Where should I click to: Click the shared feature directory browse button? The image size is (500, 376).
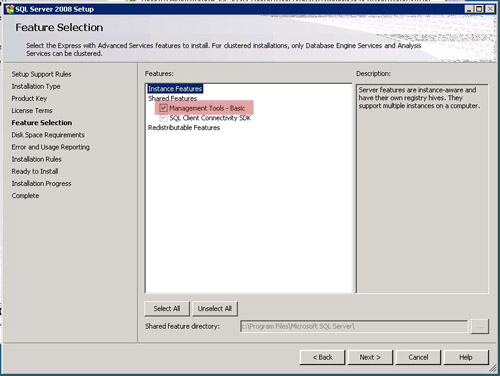(x=480, y=326)
